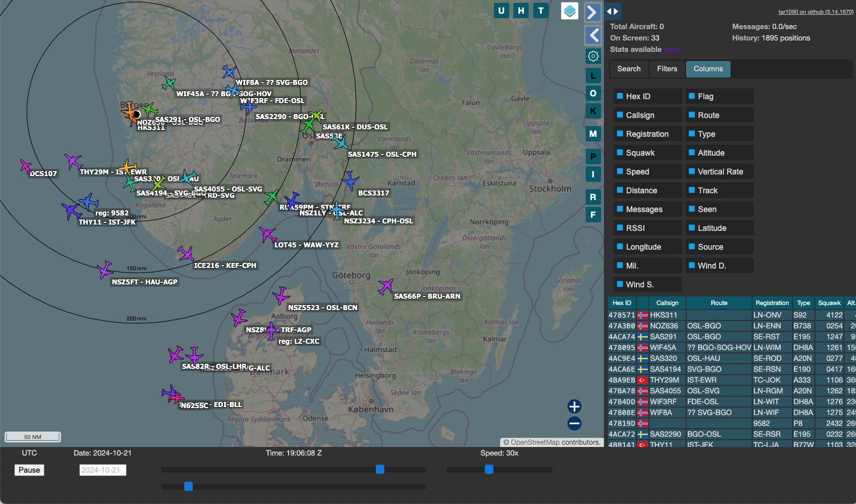
Task: Disable the Vertical Rate column checkbox
Action: [692, 172]
